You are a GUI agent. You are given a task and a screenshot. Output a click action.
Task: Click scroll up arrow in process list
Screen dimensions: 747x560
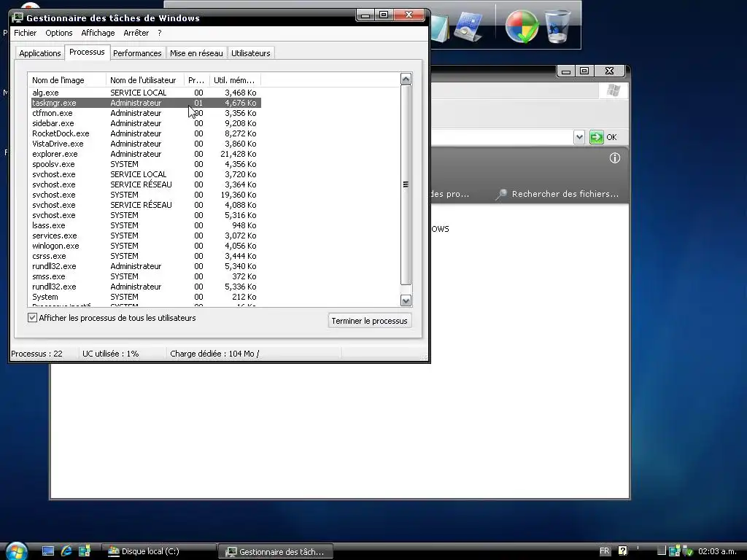(406, 79)
